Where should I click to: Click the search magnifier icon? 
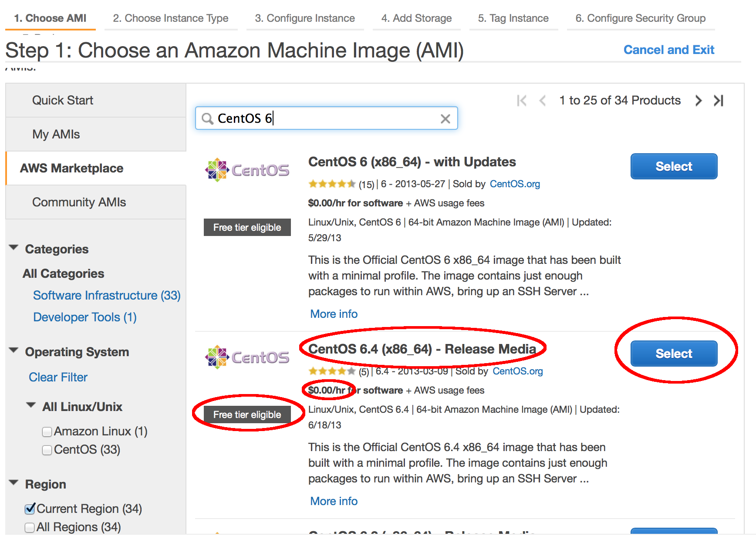208,118
